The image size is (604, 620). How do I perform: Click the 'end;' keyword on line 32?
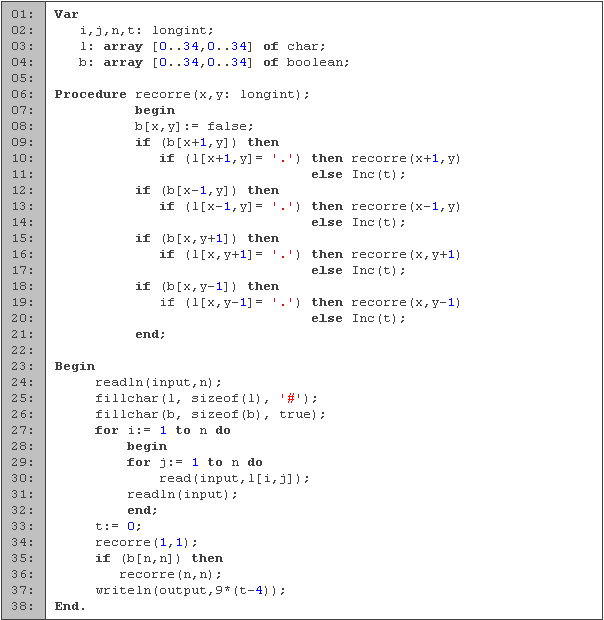click(142, 510)
